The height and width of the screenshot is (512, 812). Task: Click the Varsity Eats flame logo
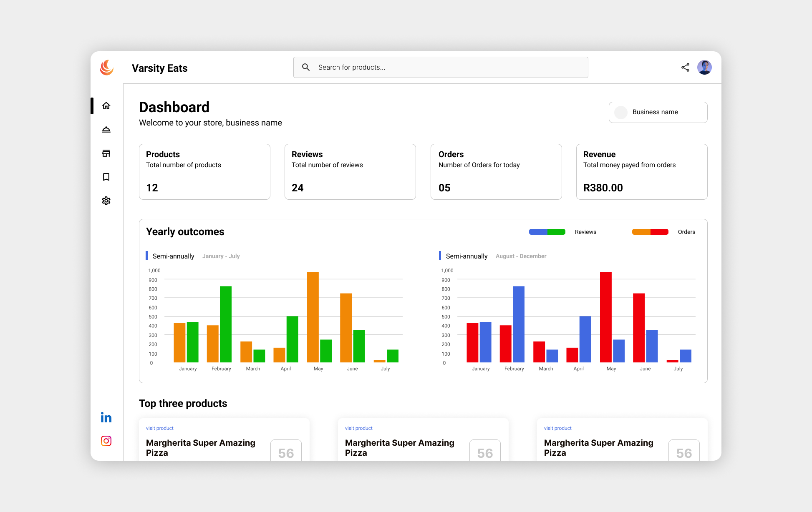pos(106,68)
